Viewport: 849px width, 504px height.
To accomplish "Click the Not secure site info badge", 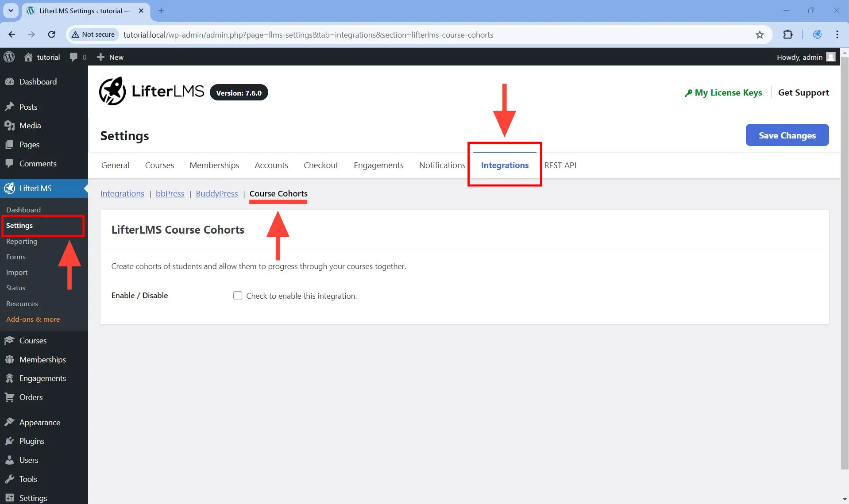I will coord(93,35).
